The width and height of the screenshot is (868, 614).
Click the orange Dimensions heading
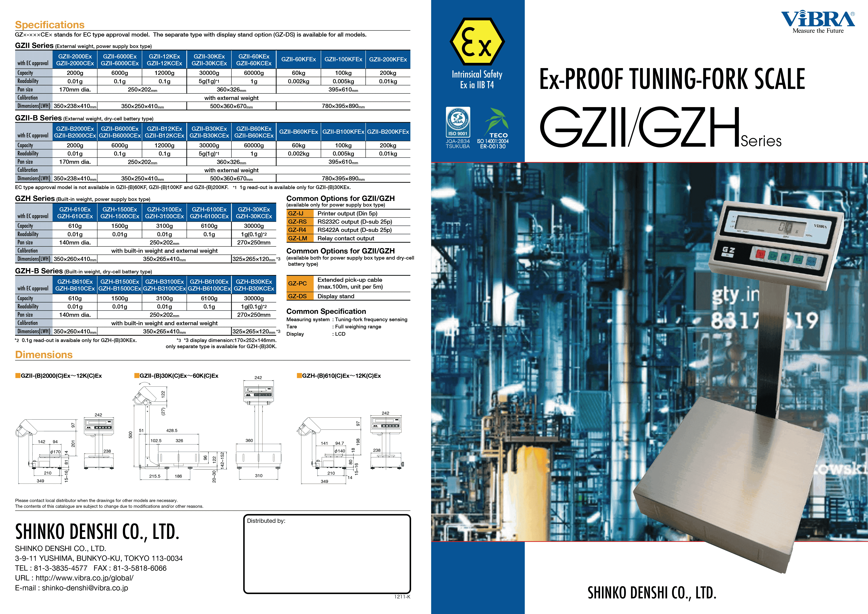[x=44, y=355]
